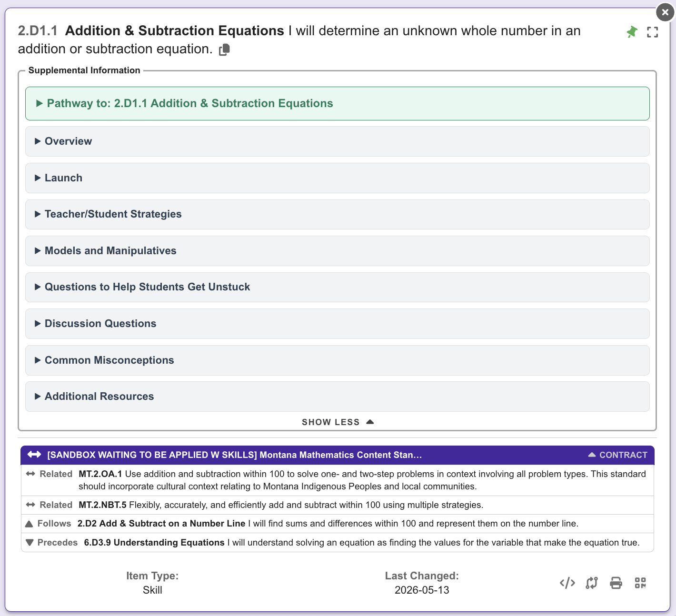Contract the Montana Mathematics standards panel
Viewport: 676px width, 616px height.
(618, 455)
